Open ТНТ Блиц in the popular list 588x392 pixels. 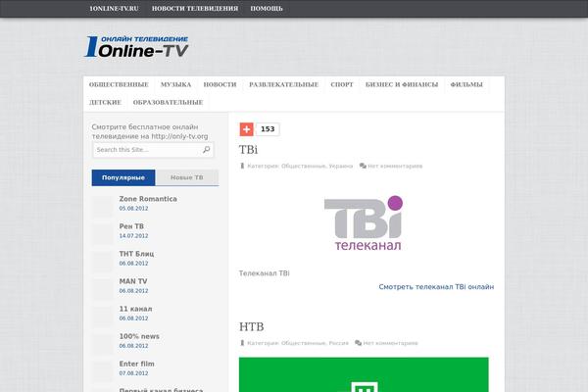(x=136, y=254)
